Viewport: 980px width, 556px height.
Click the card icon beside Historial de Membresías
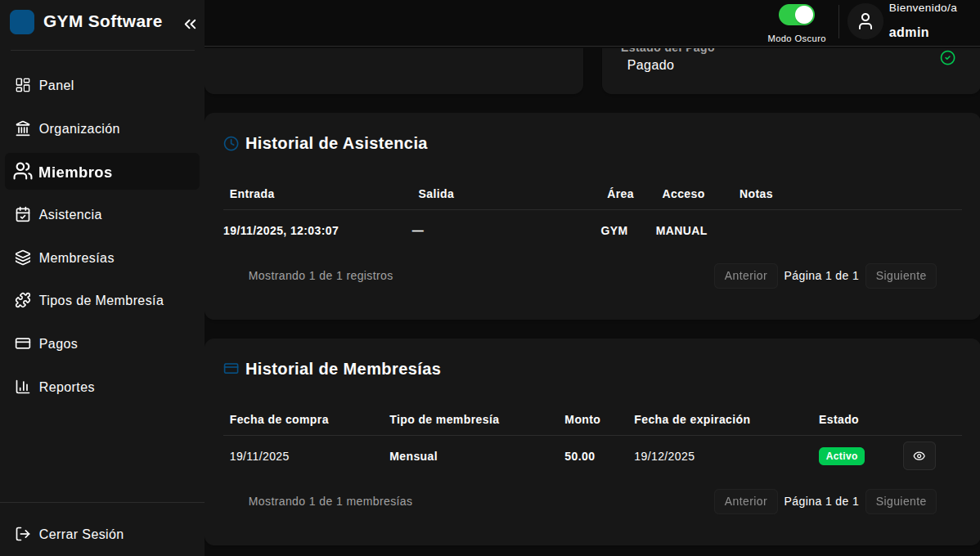pos(230,369)
